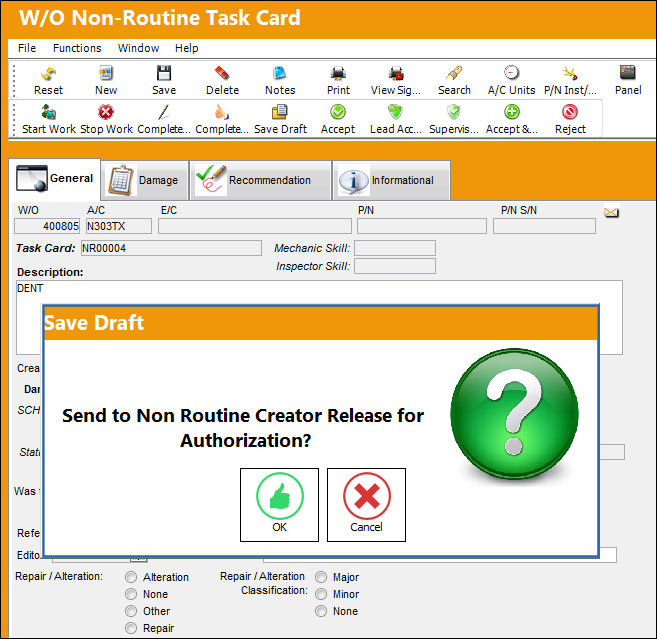Image resolution: width=657 pixels, height=639 pixels.
Task: Select the Other radio button
Action: click(x=131, y=611)
